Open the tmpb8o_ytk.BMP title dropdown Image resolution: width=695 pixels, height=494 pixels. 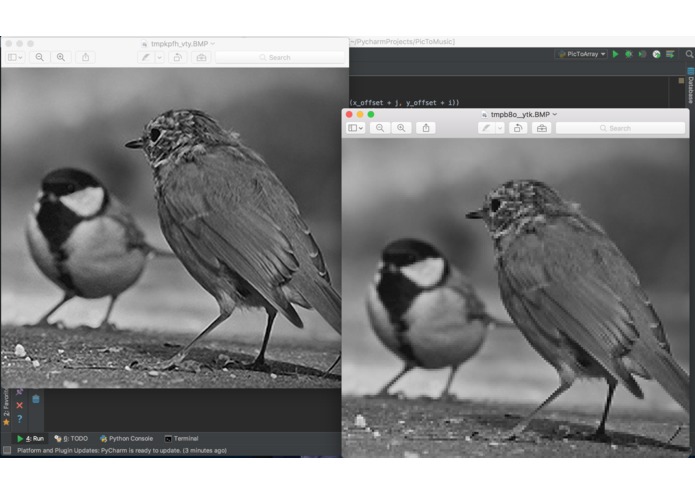tap(554, 114)
